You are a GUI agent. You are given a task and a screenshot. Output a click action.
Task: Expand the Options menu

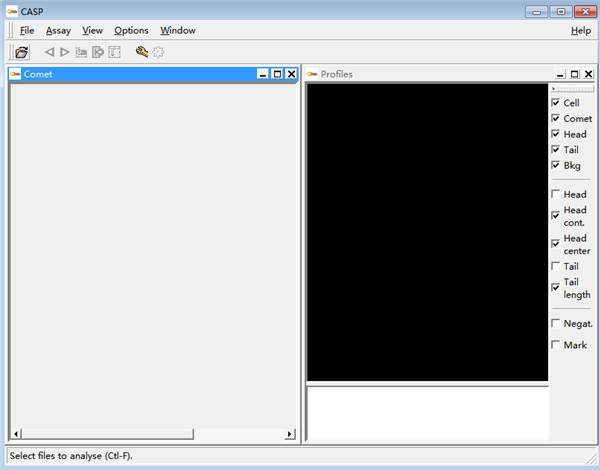coord(131,31)
